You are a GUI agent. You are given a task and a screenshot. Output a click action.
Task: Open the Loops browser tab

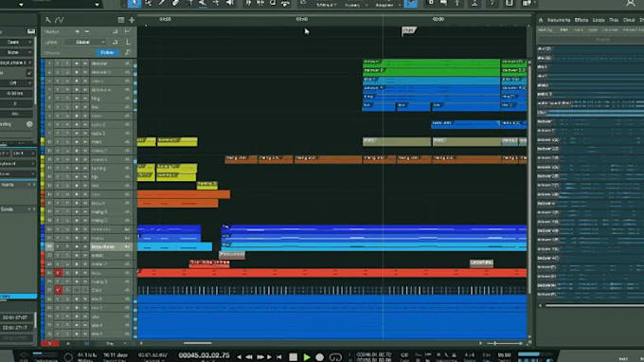(x=599, y=20)
